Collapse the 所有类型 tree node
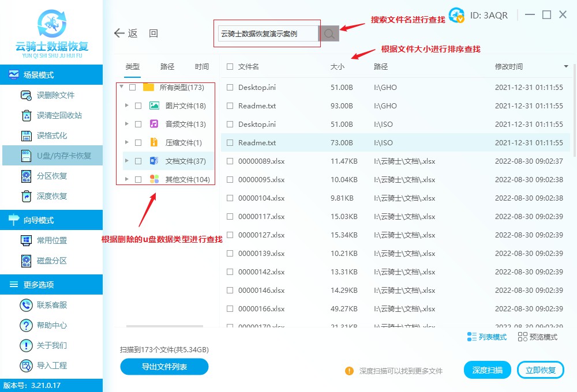Viewport: 577px width, 392px height. click(121, 87)
